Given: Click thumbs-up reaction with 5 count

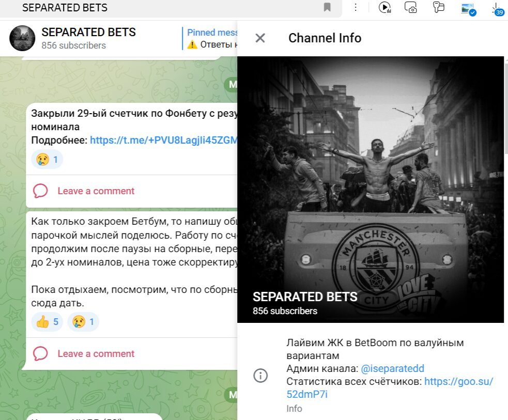Looking at the screenshot, I should pyautogui.click(x=47, y=322).
